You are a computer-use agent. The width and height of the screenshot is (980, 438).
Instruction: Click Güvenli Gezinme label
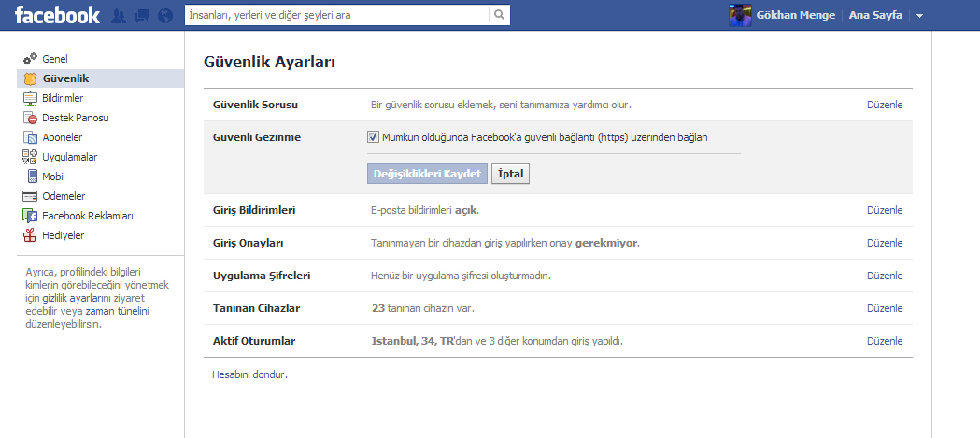click(257, 137)
